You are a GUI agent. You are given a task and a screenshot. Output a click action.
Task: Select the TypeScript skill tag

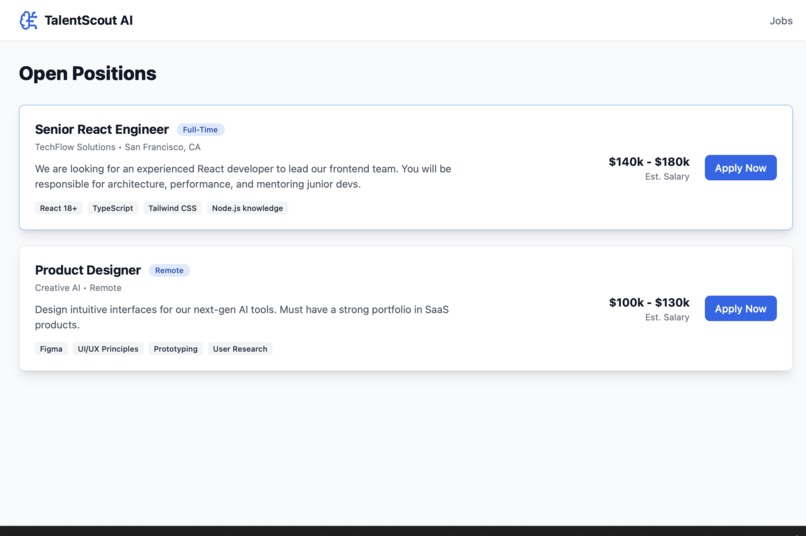coord(113,208)
